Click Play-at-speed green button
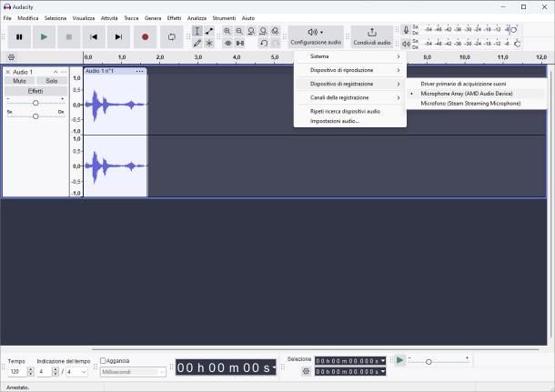 pyautogui.click(x=400, y=360)
